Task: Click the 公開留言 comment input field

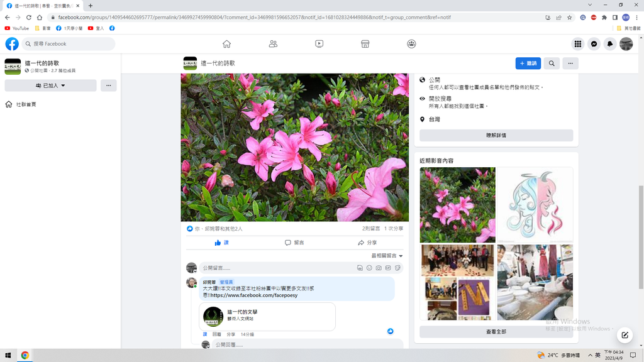Action: click(x=277, y=268)
